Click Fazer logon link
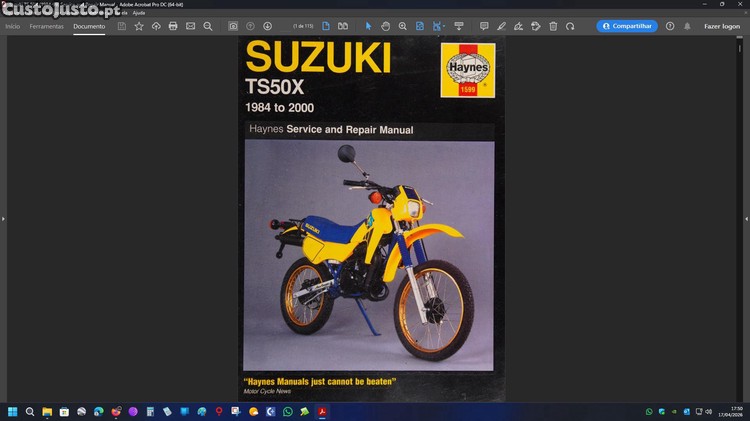Screen dimensions: 750x421 [721, 26]
